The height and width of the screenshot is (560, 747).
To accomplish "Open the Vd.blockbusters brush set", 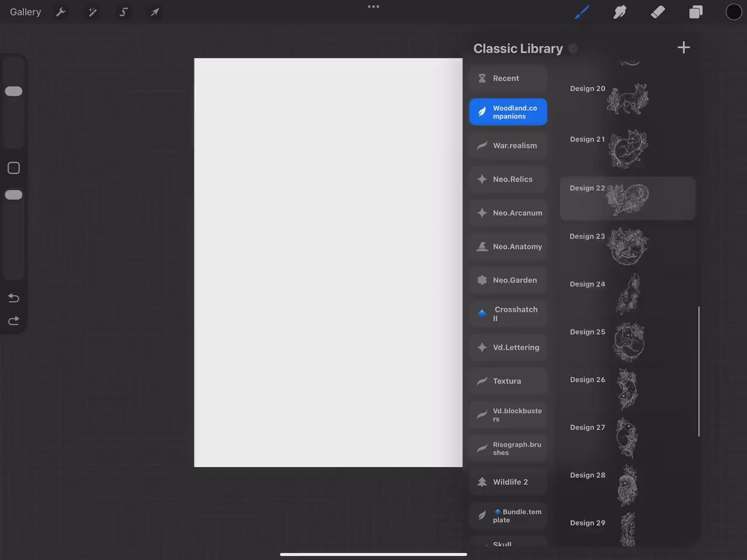I will point(508,415).
